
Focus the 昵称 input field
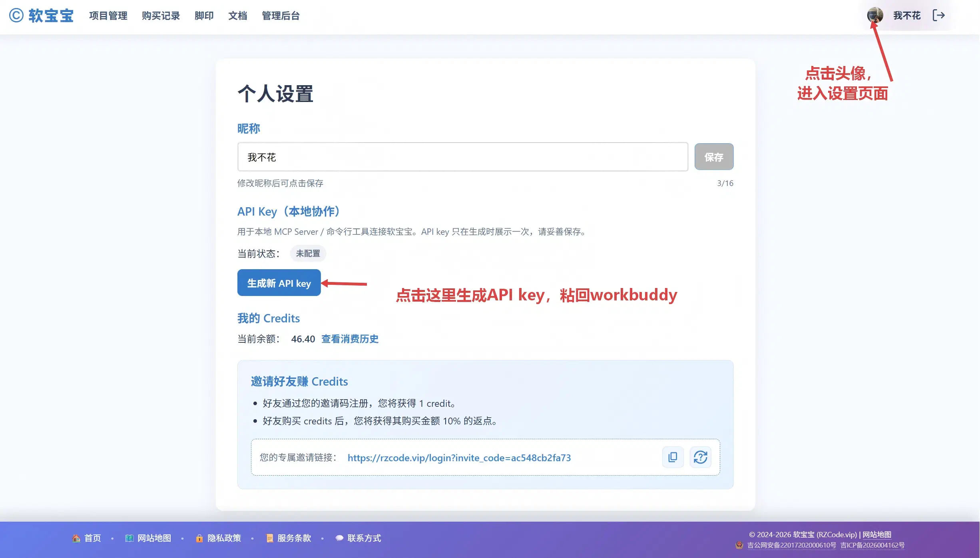463,157
